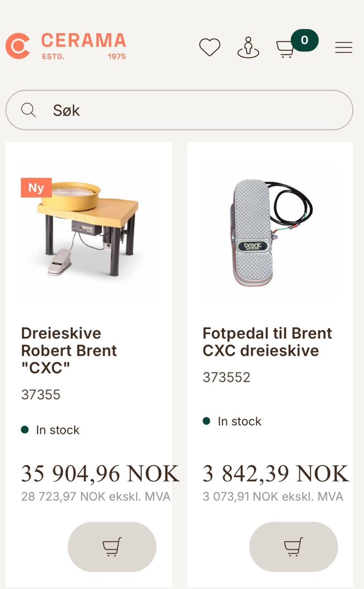
Task: Click the 35 904,96 NOK price
Action: (x=99, y=473)
